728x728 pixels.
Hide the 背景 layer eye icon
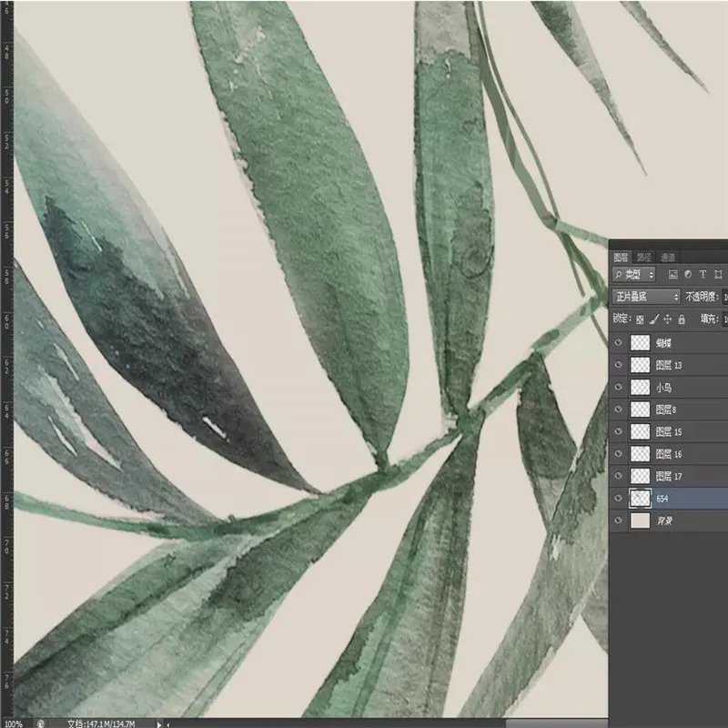(620, 521)
